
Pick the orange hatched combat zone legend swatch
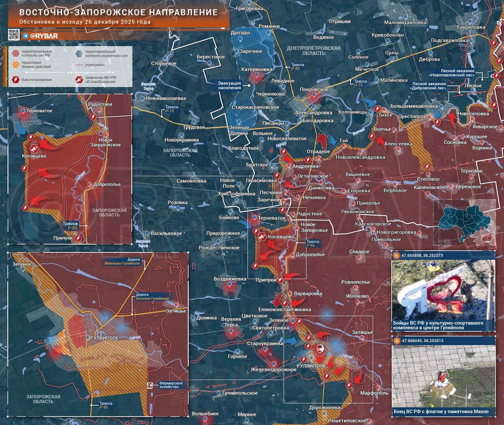coord(16,65)
